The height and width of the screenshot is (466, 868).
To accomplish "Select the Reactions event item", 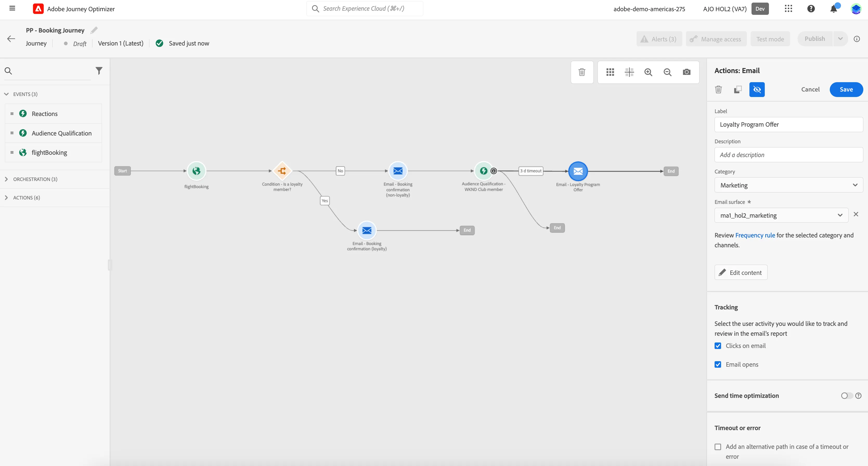I will click(x=54, y=114).
